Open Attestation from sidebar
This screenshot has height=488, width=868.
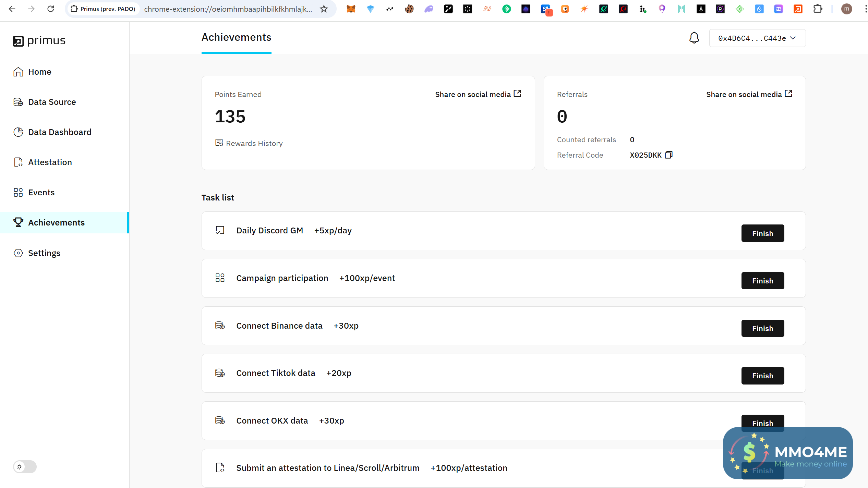click(x=50, y=162)
